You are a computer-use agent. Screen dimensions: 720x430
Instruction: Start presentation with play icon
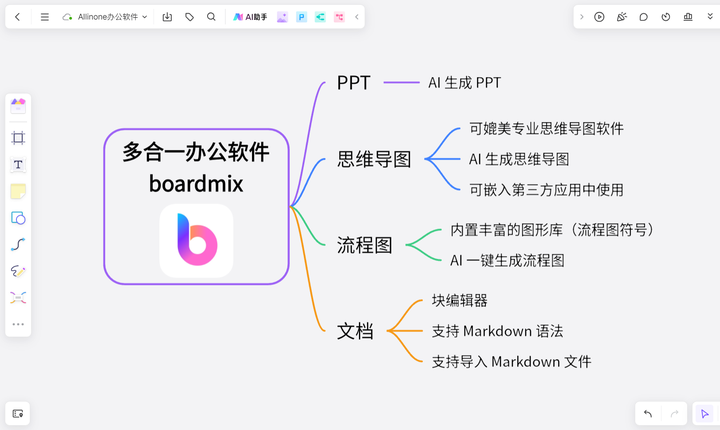[599, 17]
